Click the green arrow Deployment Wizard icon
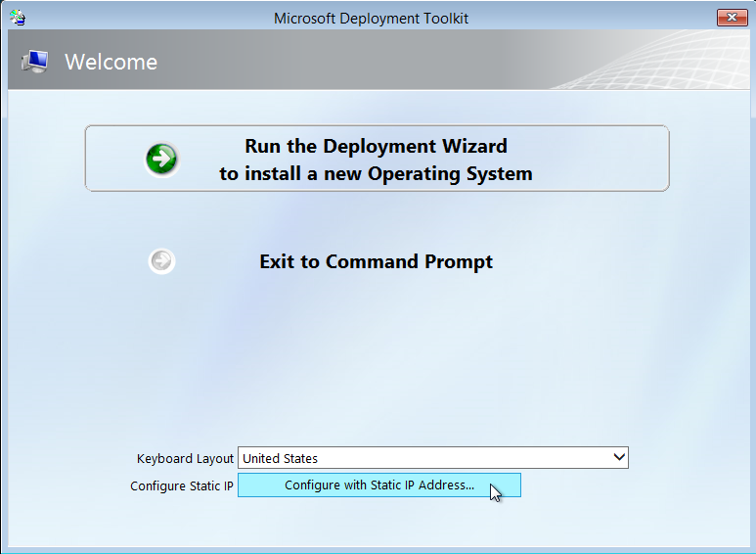Viewport: 756px width, 554px height. (x=162, y=159)
